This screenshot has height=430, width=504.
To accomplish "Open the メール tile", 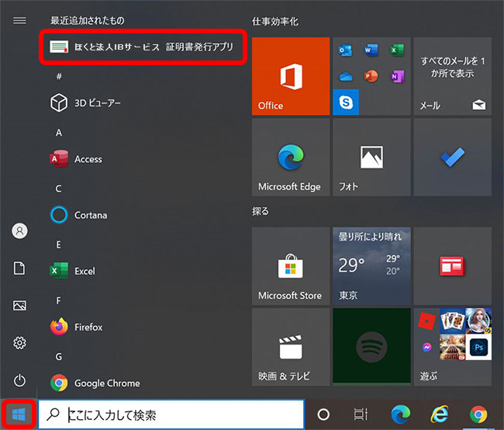I will tap(450, 76).
